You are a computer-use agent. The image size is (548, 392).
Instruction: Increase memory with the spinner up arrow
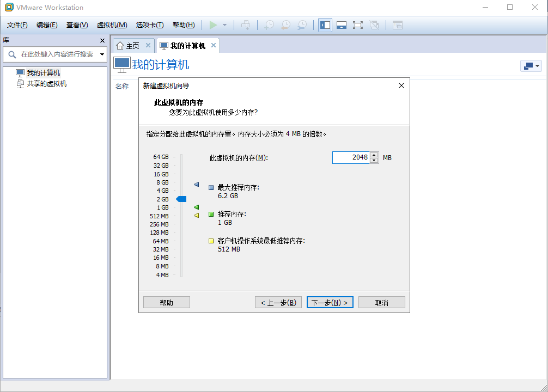[374, 155]
